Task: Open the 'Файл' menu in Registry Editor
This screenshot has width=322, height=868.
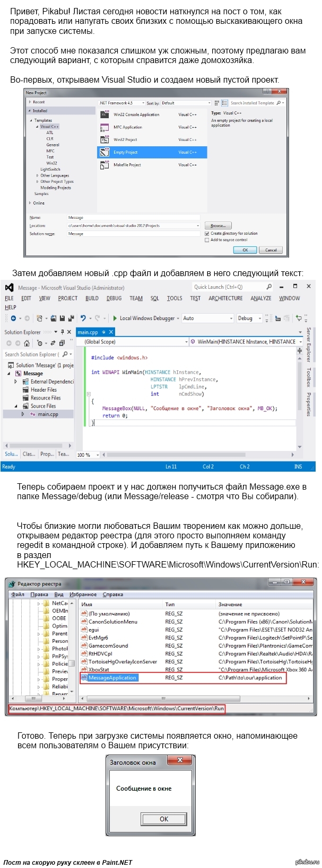Action: [x=18, y=594]
